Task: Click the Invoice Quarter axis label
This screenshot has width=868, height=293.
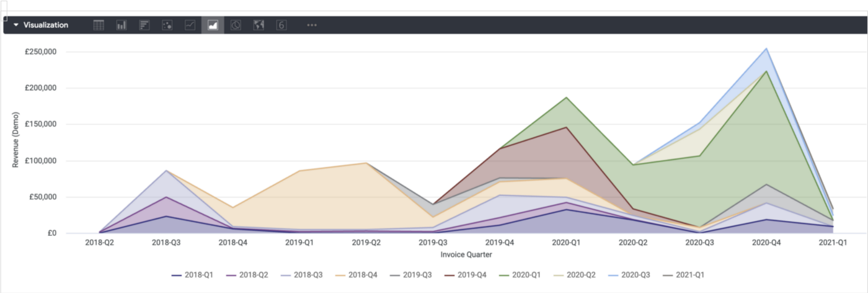Action: [x=466, y=255]
